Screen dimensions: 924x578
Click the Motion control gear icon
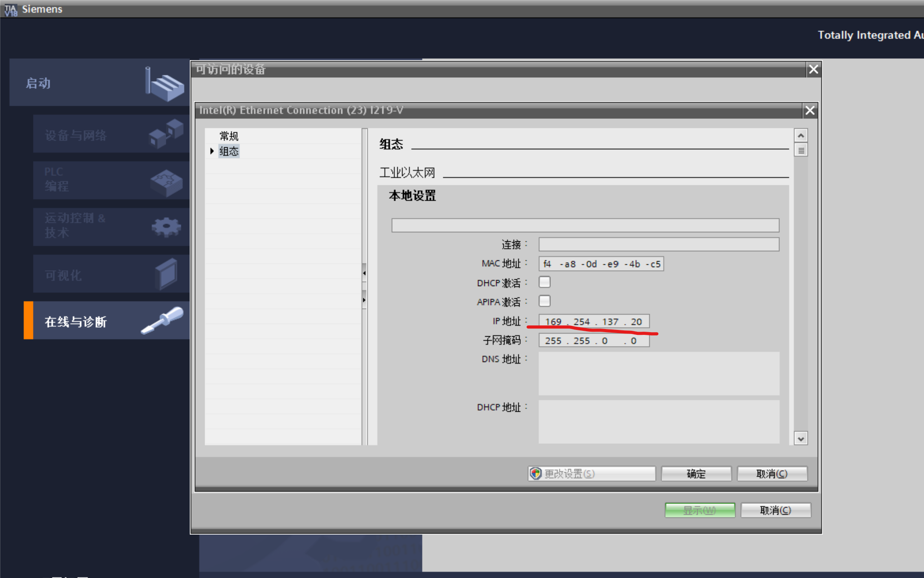166,227
